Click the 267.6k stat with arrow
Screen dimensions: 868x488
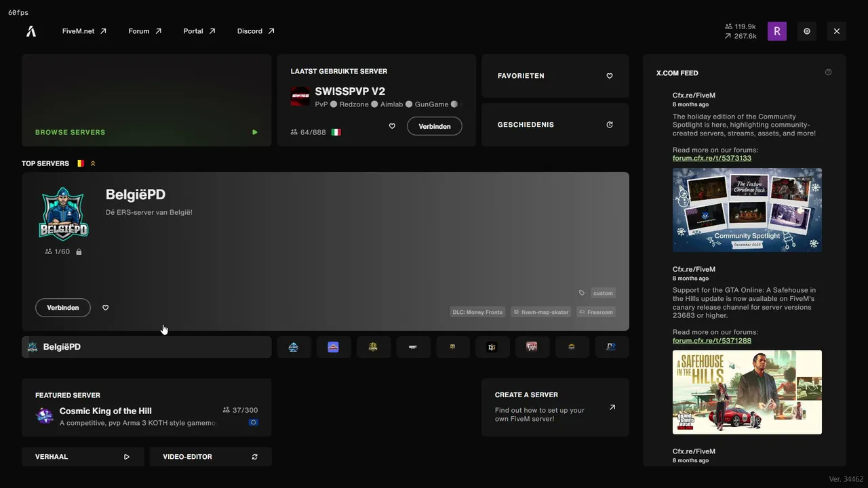[741, 36]
